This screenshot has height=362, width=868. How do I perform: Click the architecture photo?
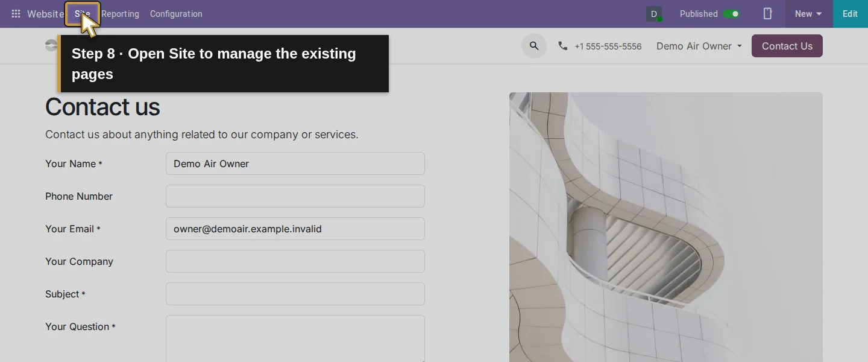(666, 227)
